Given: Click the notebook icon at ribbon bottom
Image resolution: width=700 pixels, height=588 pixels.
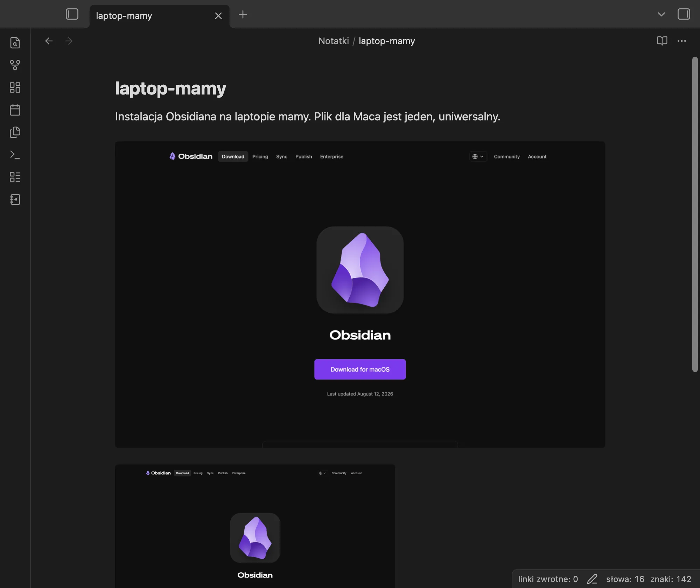Looking at the screenshot, I should point(15,199).
